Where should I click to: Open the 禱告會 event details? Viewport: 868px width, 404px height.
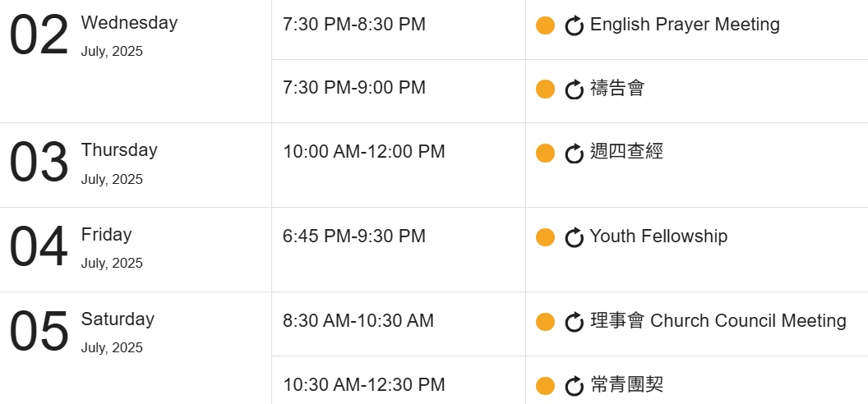point(617,89)
